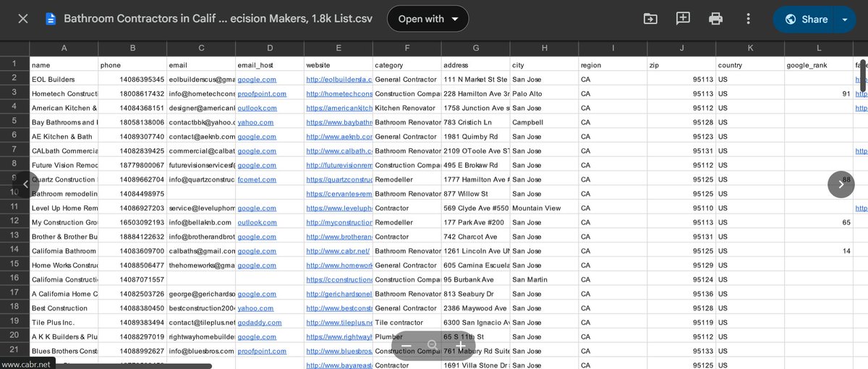Click address '1981 Quimby Rd'

click(475, 136)
